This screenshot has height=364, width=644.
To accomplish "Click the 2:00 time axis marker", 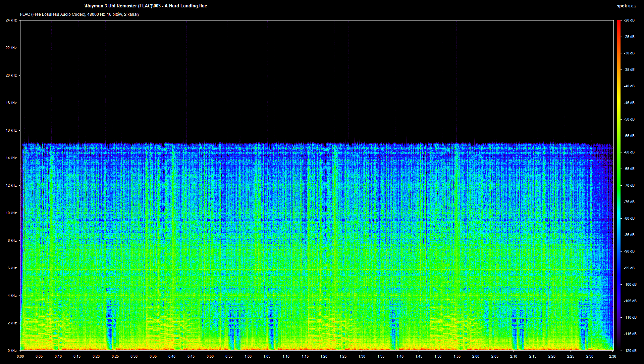I will [x=476, y=356].
